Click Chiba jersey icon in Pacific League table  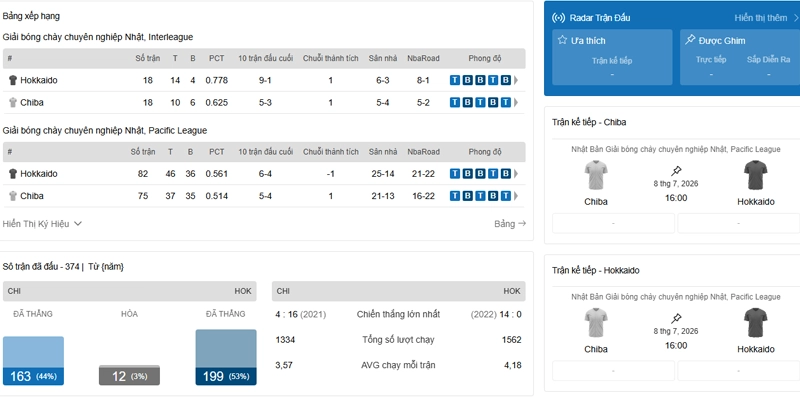coord(13,196)
